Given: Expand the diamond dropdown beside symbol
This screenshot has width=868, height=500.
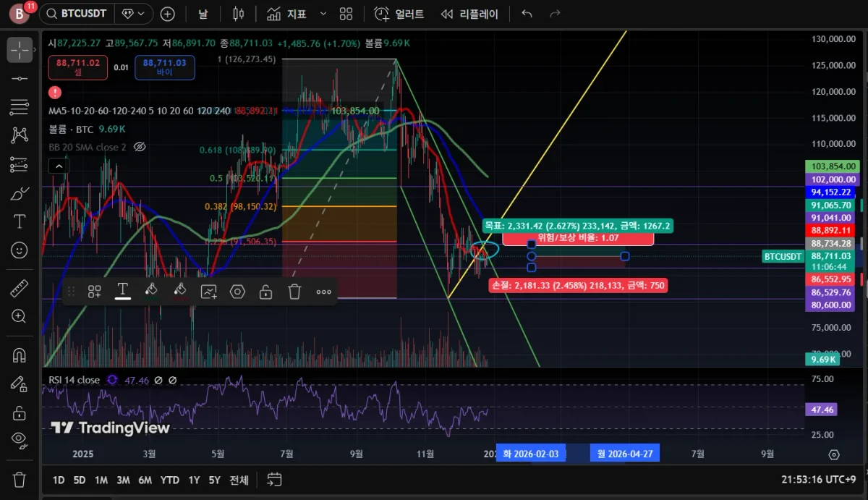Looking at the screenshot, I should point(135,14).
